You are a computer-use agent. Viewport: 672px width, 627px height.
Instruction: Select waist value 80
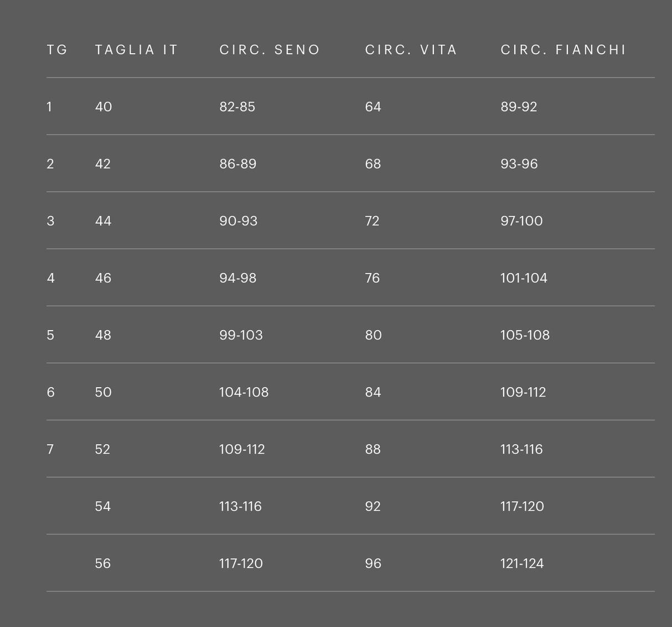point(374,335)
